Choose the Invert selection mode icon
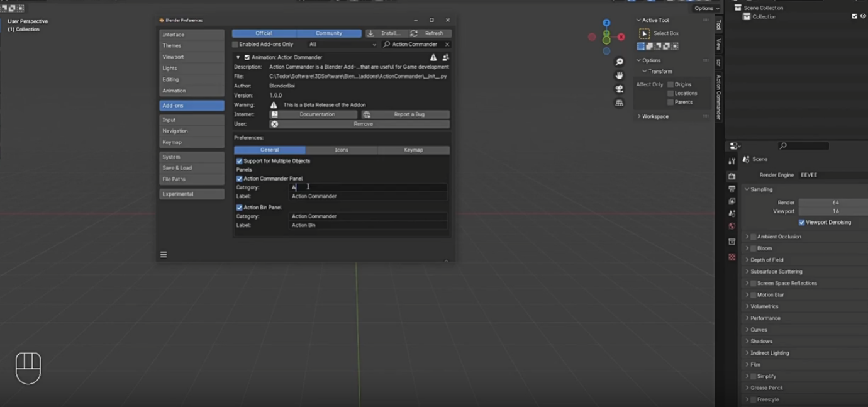The image size is (868, 407). coord(667,46)
